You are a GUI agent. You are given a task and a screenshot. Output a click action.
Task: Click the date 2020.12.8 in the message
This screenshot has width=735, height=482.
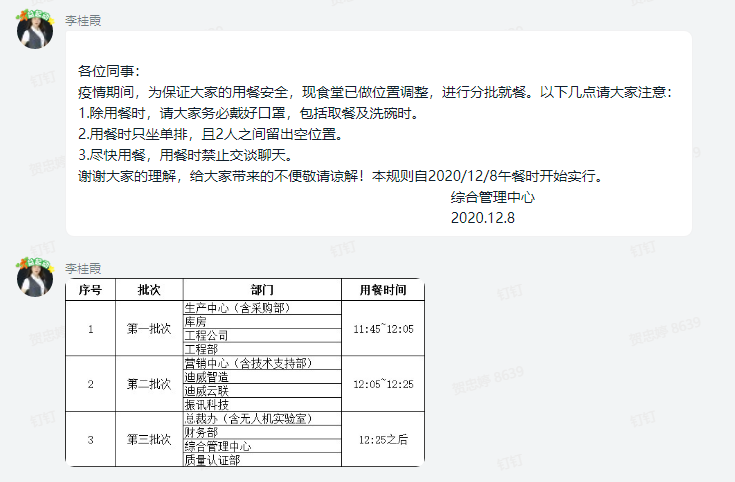point(482,218)
